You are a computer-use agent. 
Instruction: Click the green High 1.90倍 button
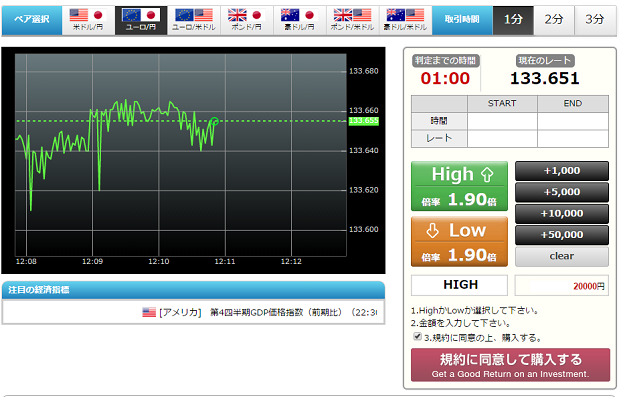tap(459, 186)
